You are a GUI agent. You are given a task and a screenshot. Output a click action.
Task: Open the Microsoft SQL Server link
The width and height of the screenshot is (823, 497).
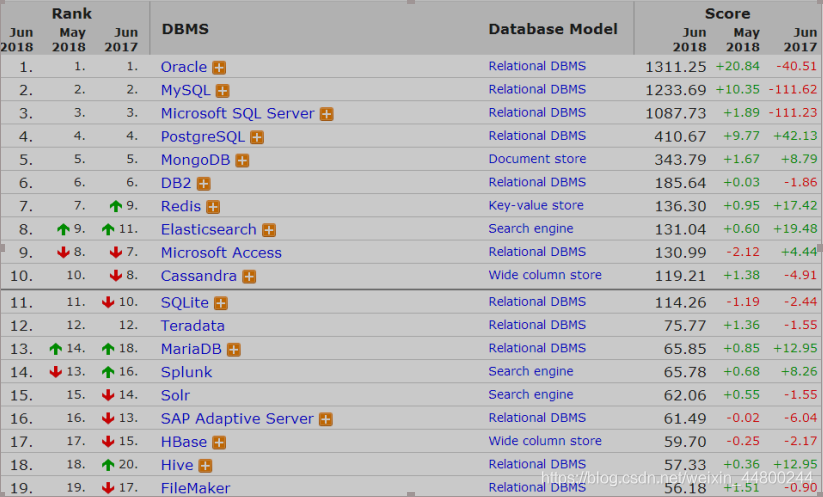pos(238,113)
